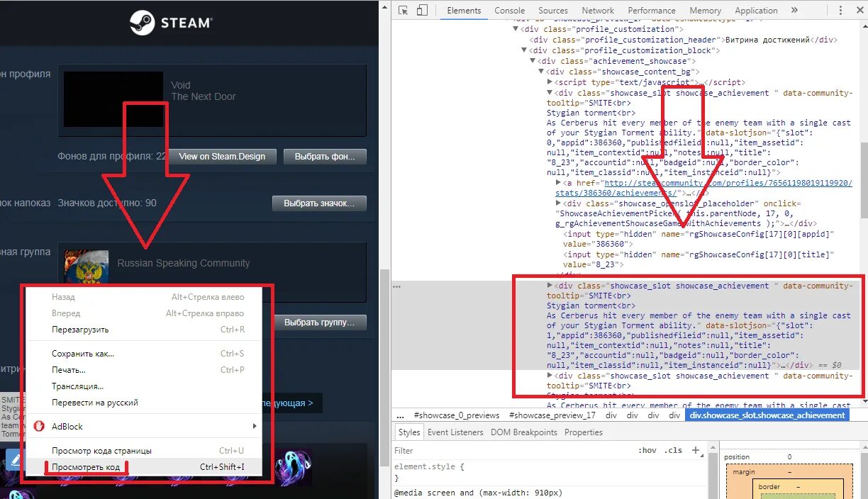
Task: Click the Выбрать группу... button
Action: pyautogui.click(x=319, y=322)
